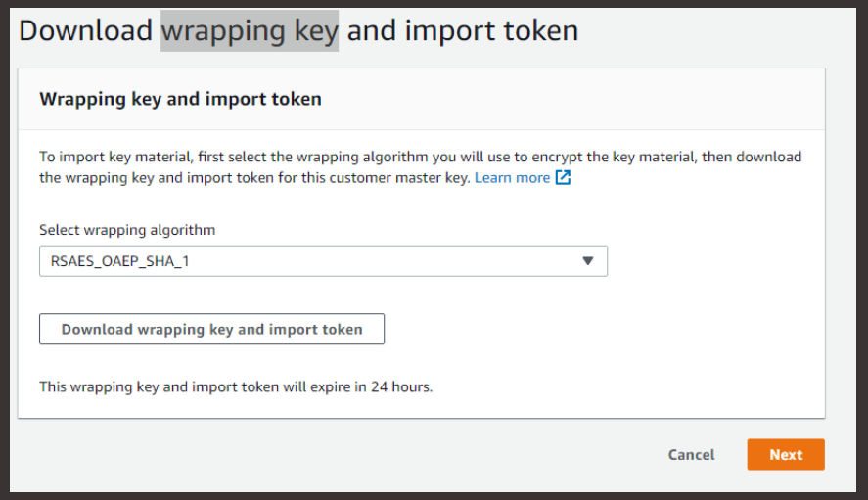Click the "To import key material" paragraph start
The height and width of the screenshot is (500, 868).
[106, 157]
